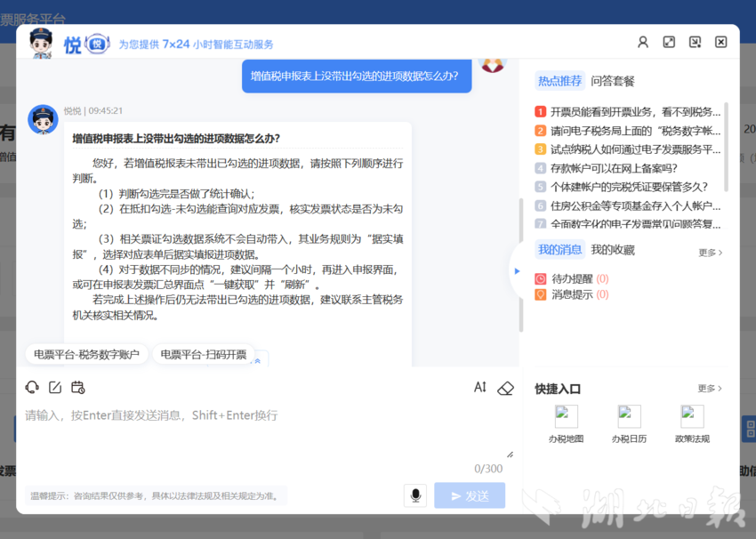
Task: Click the headset customer service icon
Action: pos(33,388)
